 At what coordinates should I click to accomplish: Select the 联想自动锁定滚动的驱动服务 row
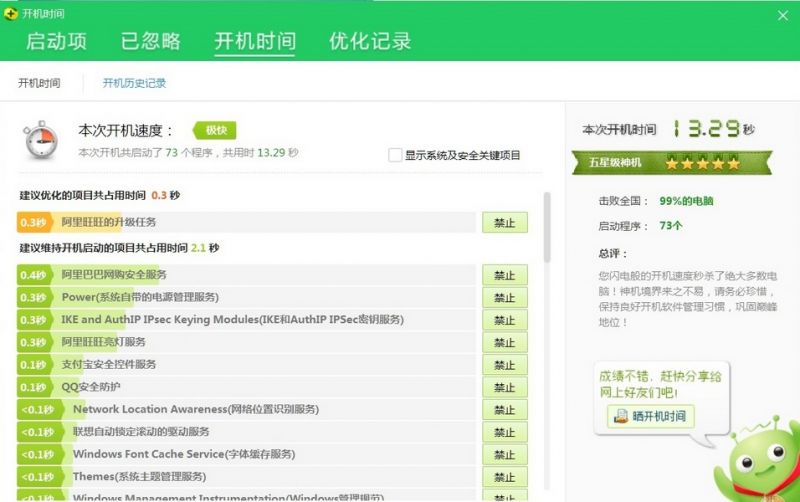tap(246, 432)
